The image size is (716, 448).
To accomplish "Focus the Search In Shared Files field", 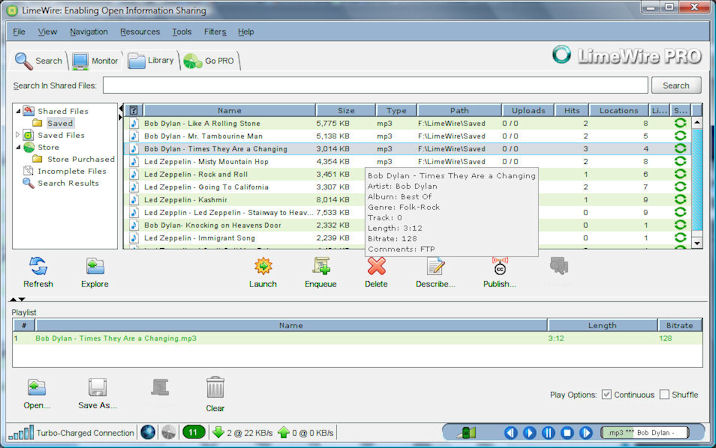I will point(375,85).
